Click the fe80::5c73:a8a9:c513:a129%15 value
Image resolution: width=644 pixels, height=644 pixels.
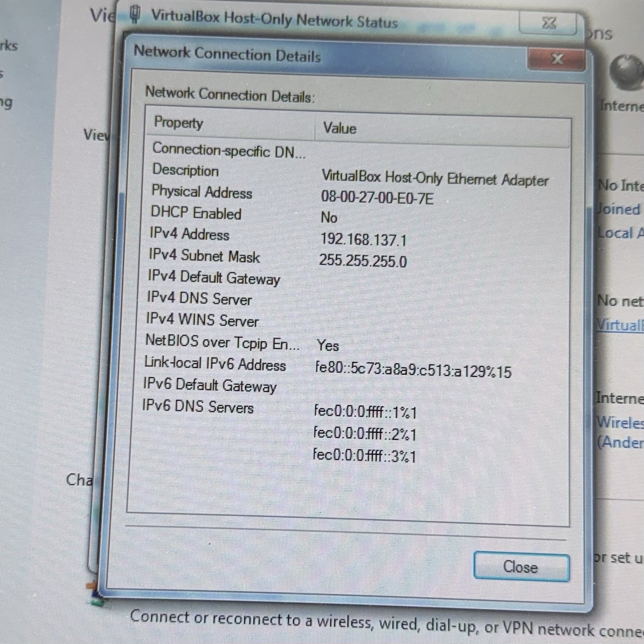[413, 370]
